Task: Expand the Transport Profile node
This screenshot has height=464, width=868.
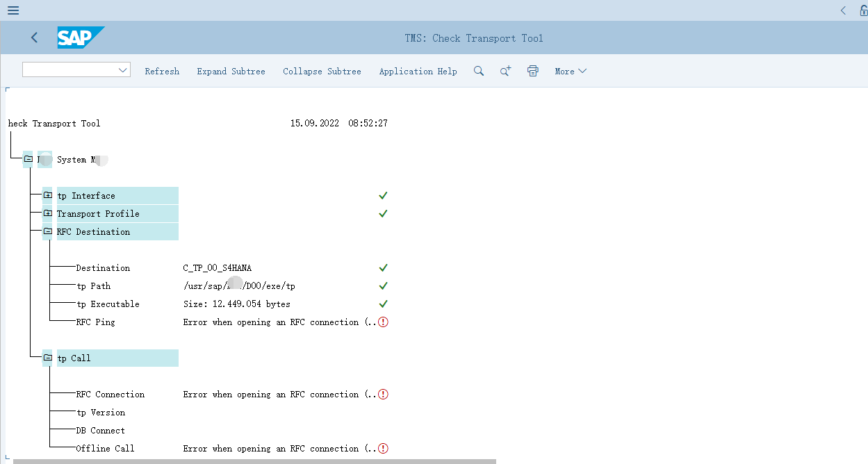Action: click(x=47, y=214)
